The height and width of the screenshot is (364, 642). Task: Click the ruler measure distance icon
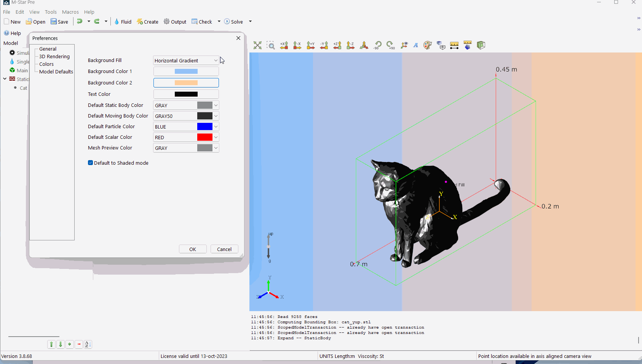click(454, 45)
